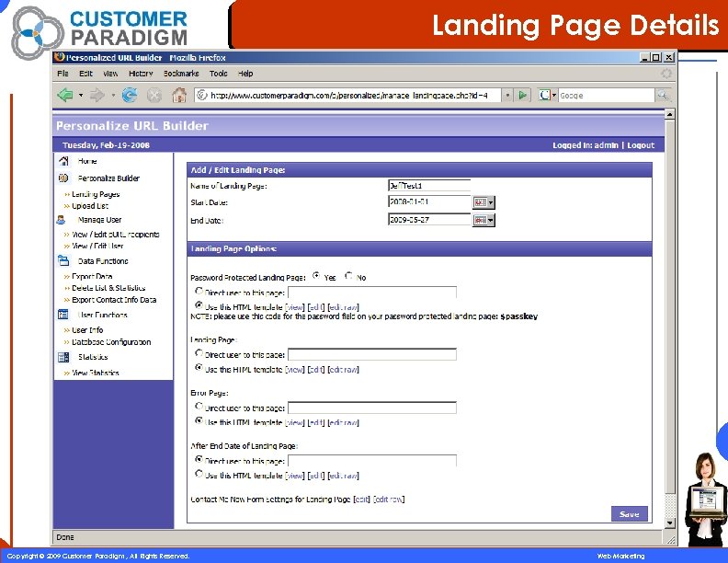Click the Home icon in the sidebar
This screenshot has height=563, width=728.
pos(63,161)
